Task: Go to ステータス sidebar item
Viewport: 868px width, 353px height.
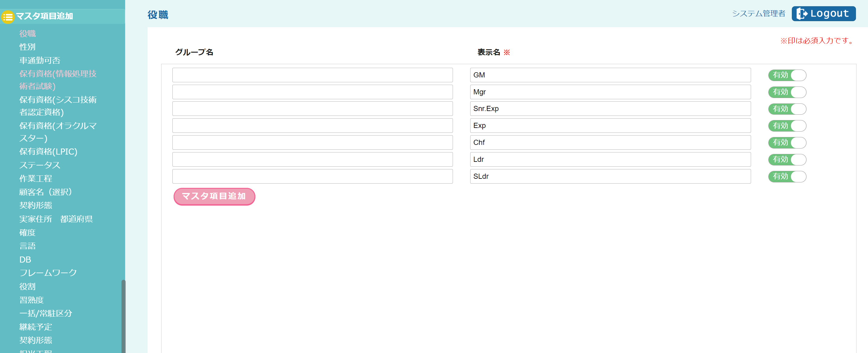Action: (x=40, y=165)
